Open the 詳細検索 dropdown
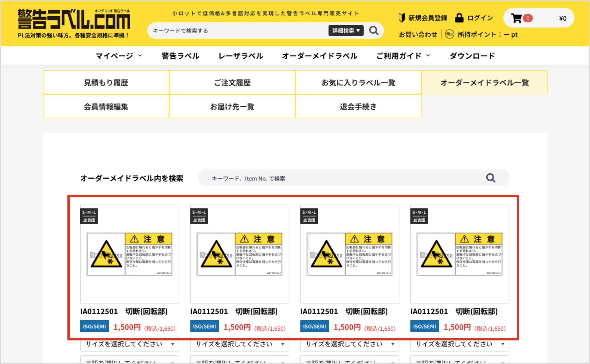 (x=346, y=30)
